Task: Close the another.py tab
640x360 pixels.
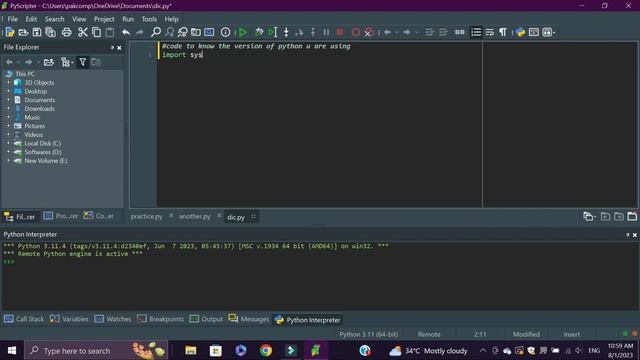Action: 219,216
